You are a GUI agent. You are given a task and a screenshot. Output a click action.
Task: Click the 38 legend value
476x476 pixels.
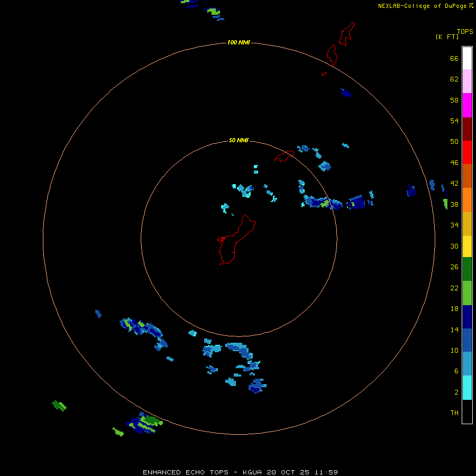[454, 204]
